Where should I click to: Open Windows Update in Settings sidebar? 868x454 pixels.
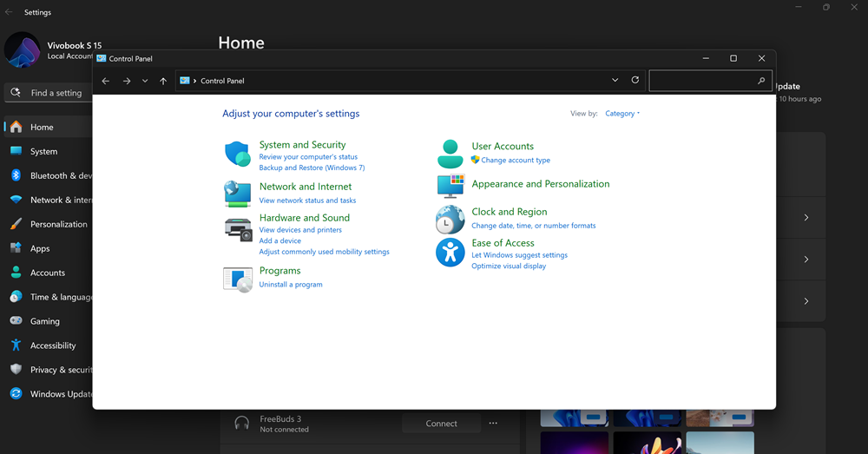pyautogui.click(x=48, y=394)
